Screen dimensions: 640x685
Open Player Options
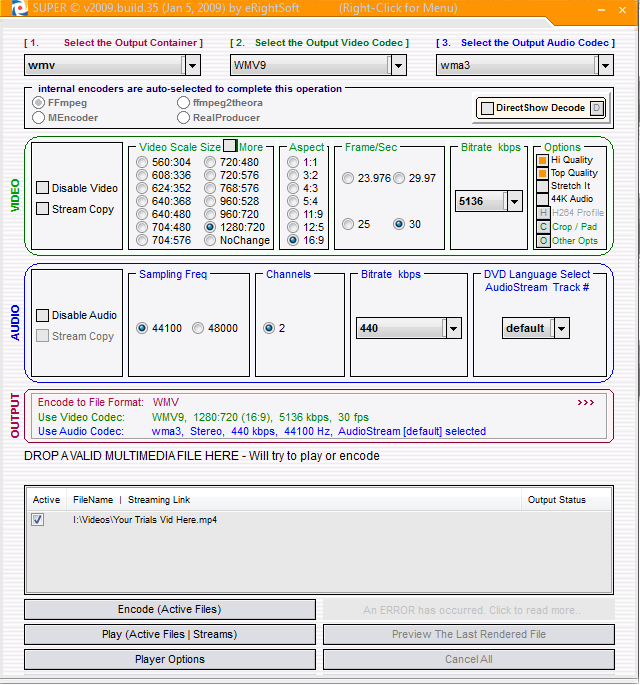point(170,659)
